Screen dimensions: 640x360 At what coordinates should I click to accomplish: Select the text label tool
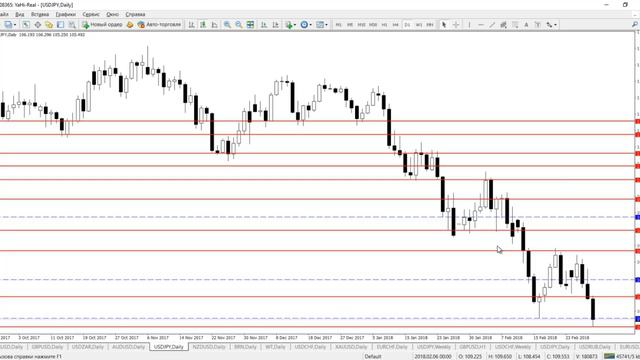click(538, 25)
